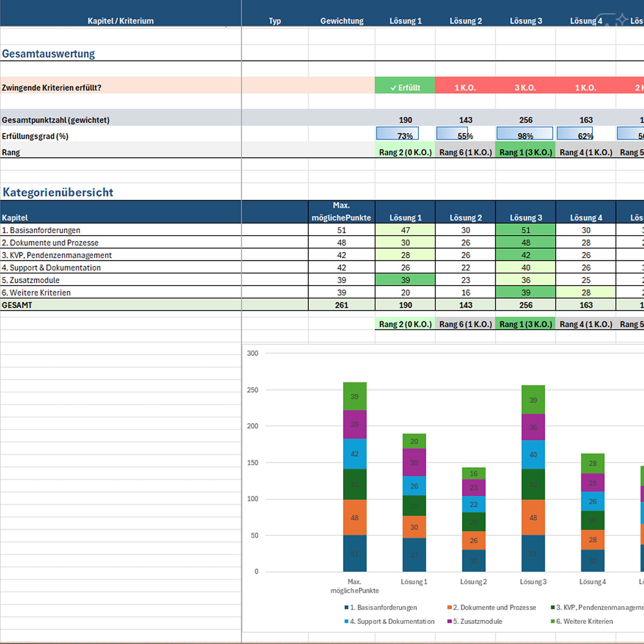Select the 'Lösung 4' label on the chart axis
The image size is (644, 644).
click(592, 582)
